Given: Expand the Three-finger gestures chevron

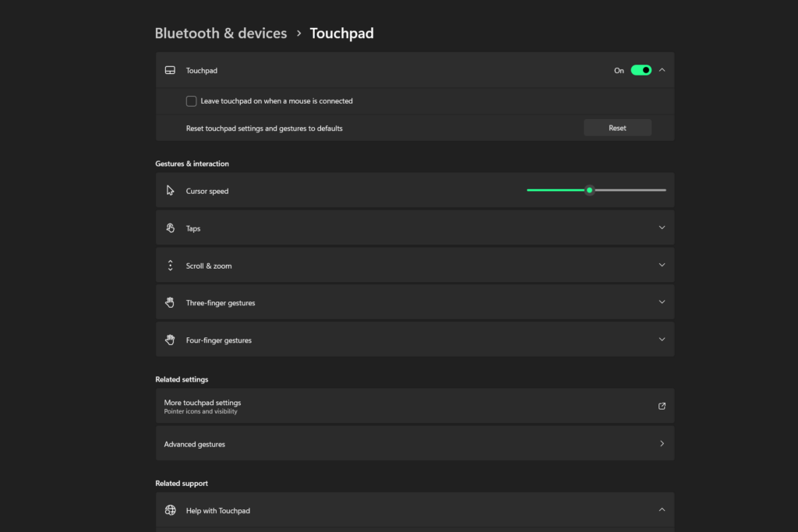Looking at the screenshot, I should (662, 302).
